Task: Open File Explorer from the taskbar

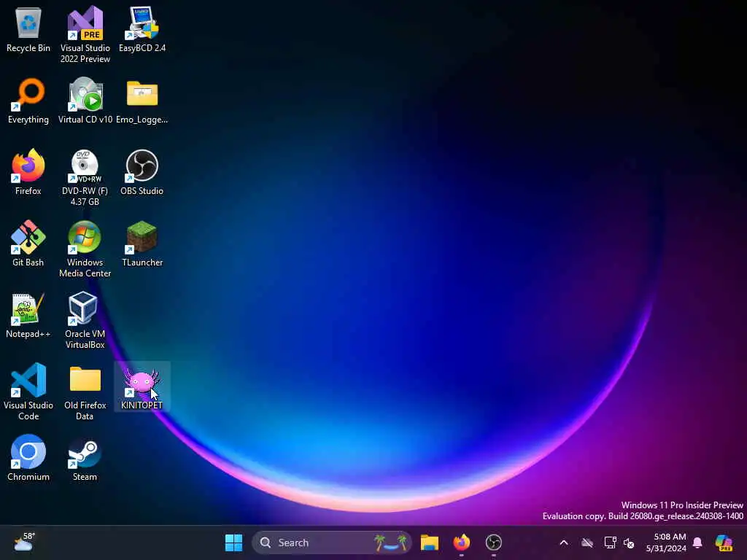Action: click(x=429, y=542)
